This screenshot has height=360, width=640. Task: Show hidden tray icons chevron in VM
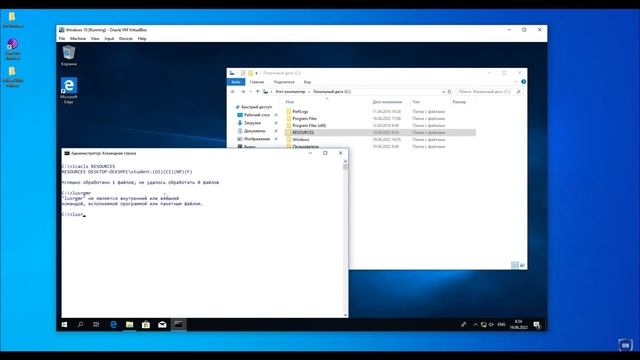(x=476, y=324)
